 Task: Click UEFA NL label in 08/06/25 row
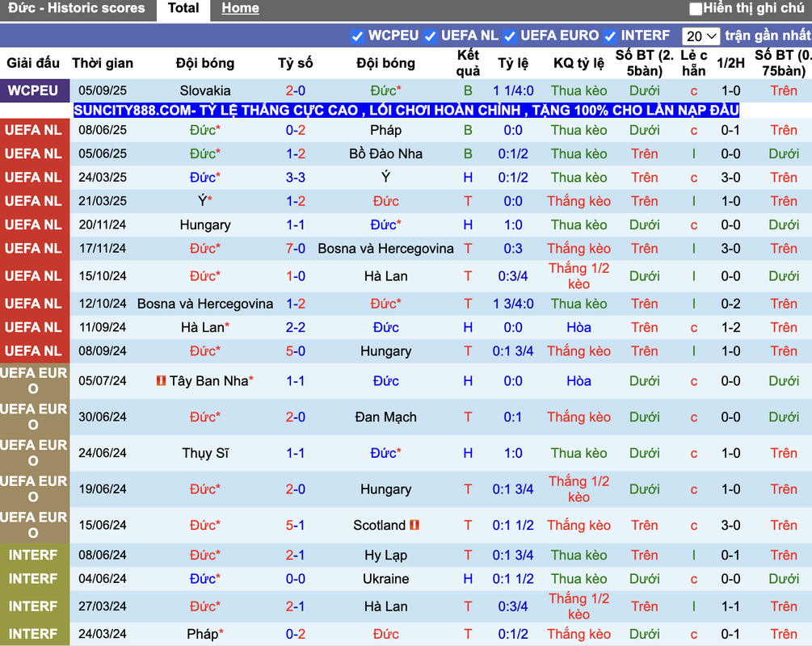(33, 130)
